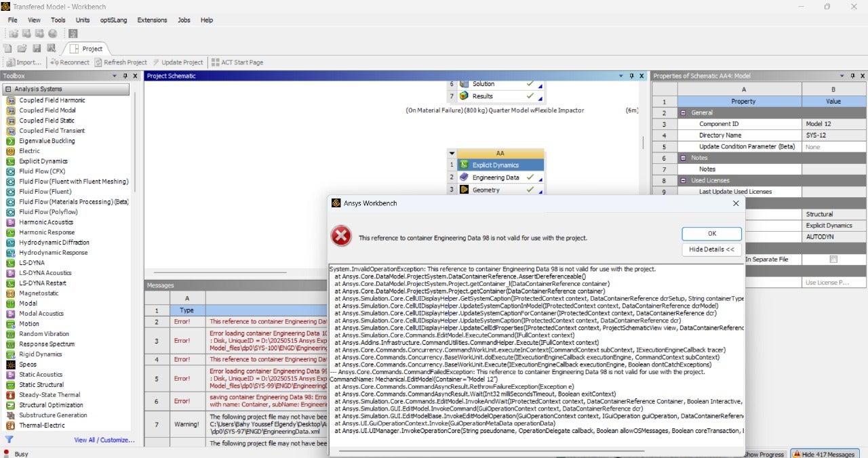Collapse the General properties section

(x=683, y=113)
